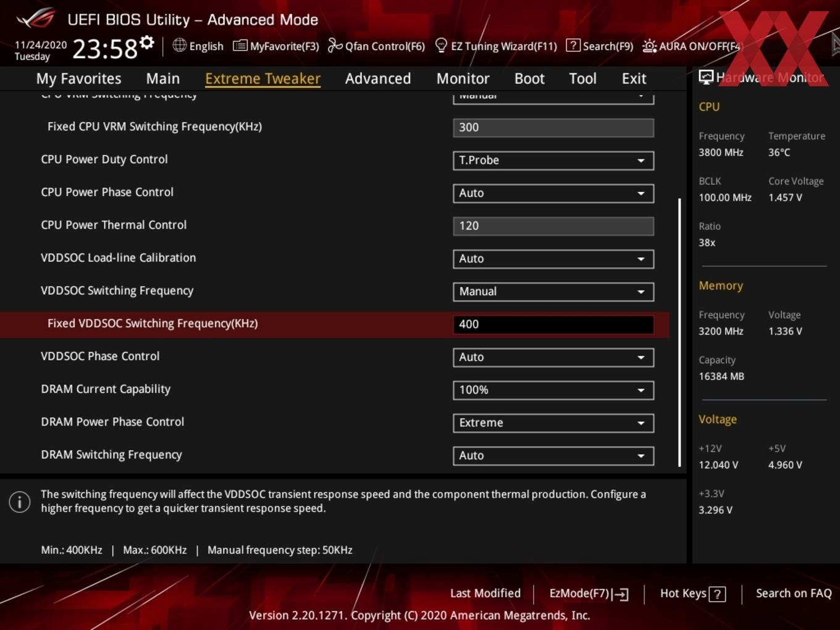Open DRAM Power Phase Control dropdown
The image size is (840, 630).
pyautogui.click(x=553, y=422)
